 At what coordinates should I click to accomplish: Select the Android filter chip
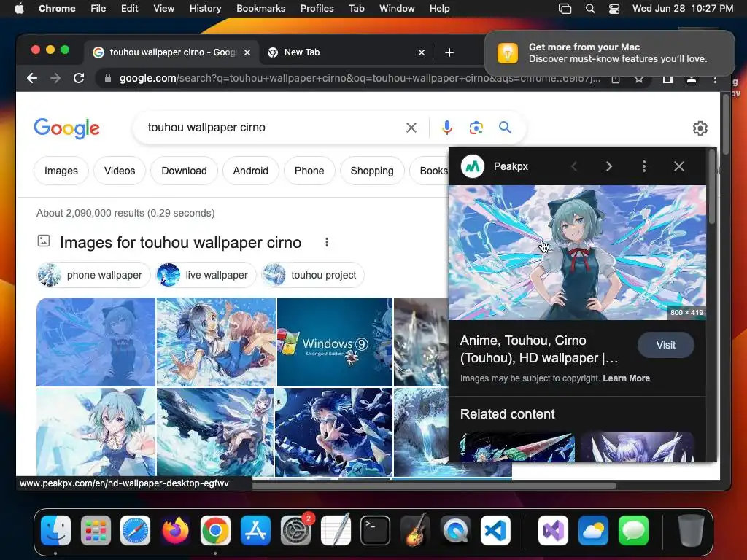coord(251,171)
